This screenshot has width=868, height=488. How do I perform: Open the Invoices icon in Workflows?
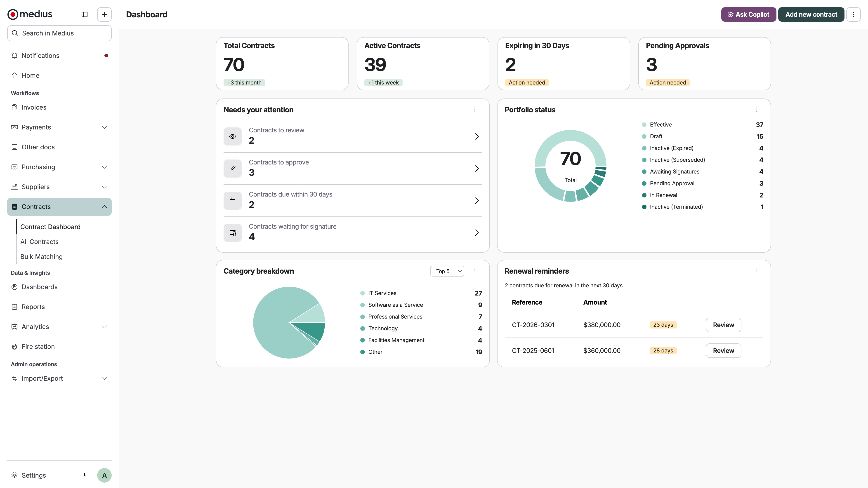[x=14, y=108]
